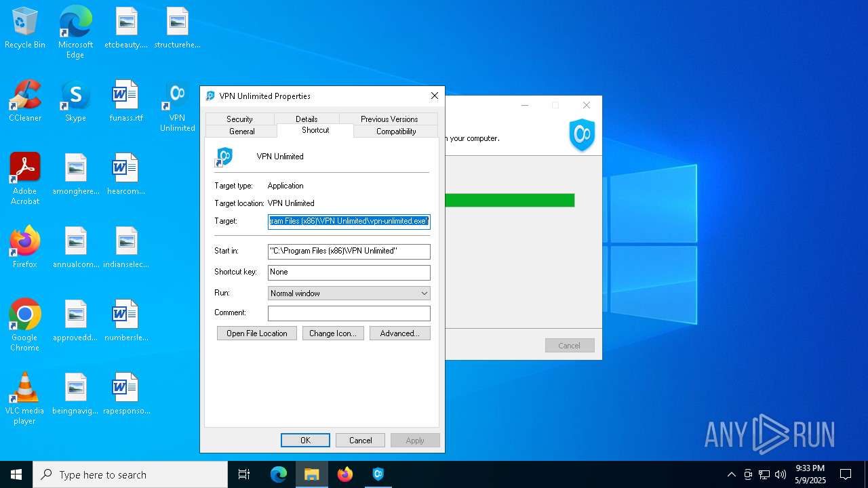This screenshot has height=488, width=868.
Task: Click the Firefox icon in taskbar
Action: coord(345,474)
